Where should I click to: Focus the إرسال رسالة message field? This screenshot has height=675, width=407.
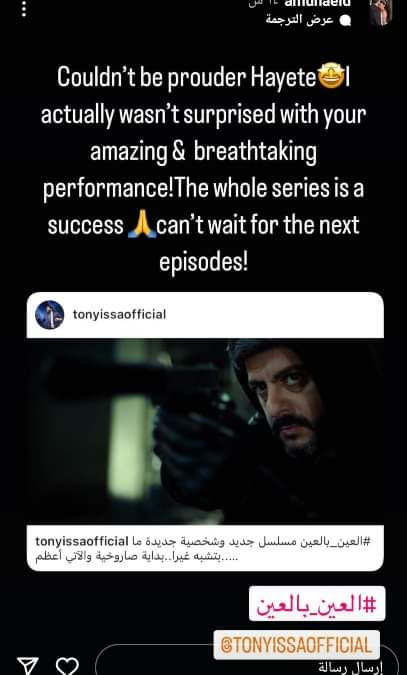(x=247, y=663)
